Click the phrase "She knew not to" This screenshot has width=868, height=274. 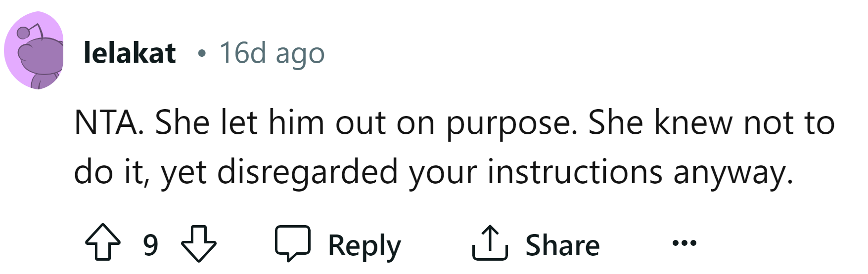click(x=711, y=122)
